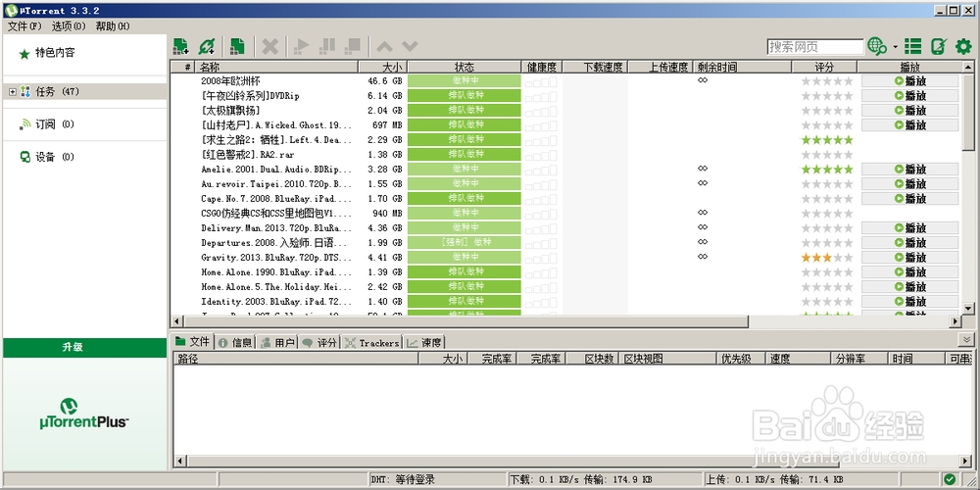Screen dimensions: 980x490
Task: Open the 选项(O) menu
Action: pyautogui.click(x=69, y=26)
